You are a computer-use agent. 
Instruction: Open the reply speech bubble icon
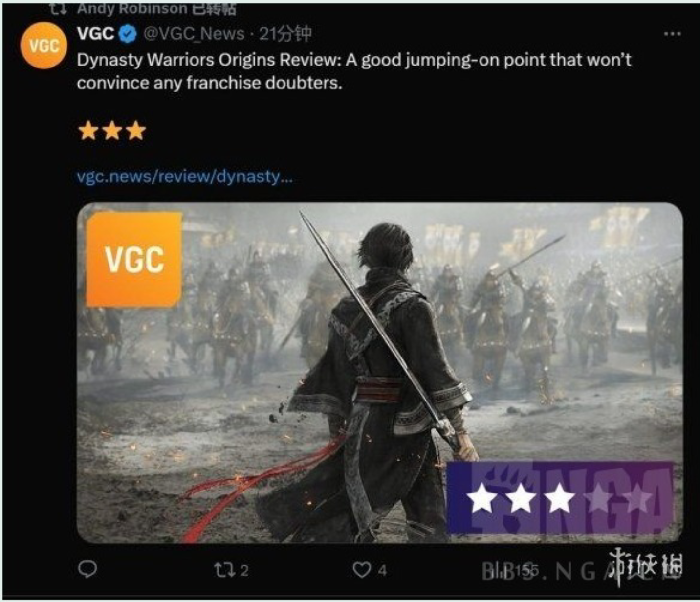tap(87, 569)
